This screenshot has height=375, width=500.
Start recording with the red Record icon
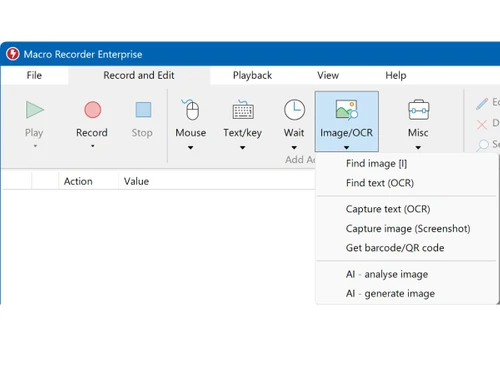92,110
